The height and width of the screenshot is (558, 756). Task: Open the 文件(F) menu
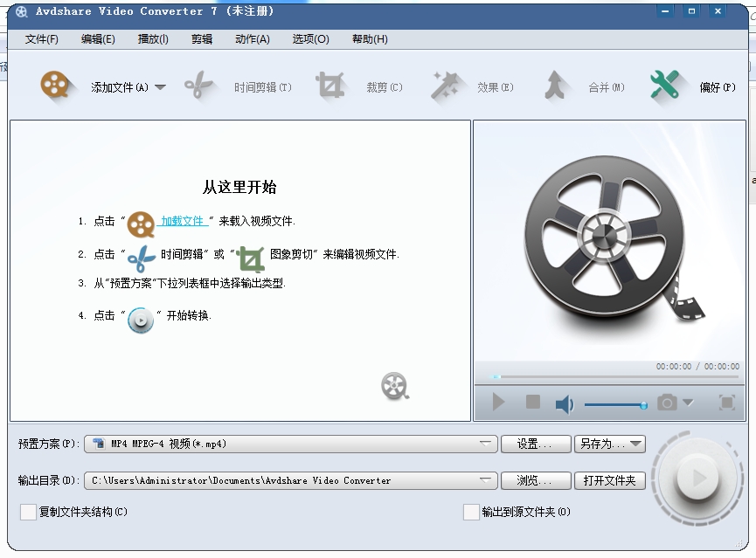(x=41, y=39)
